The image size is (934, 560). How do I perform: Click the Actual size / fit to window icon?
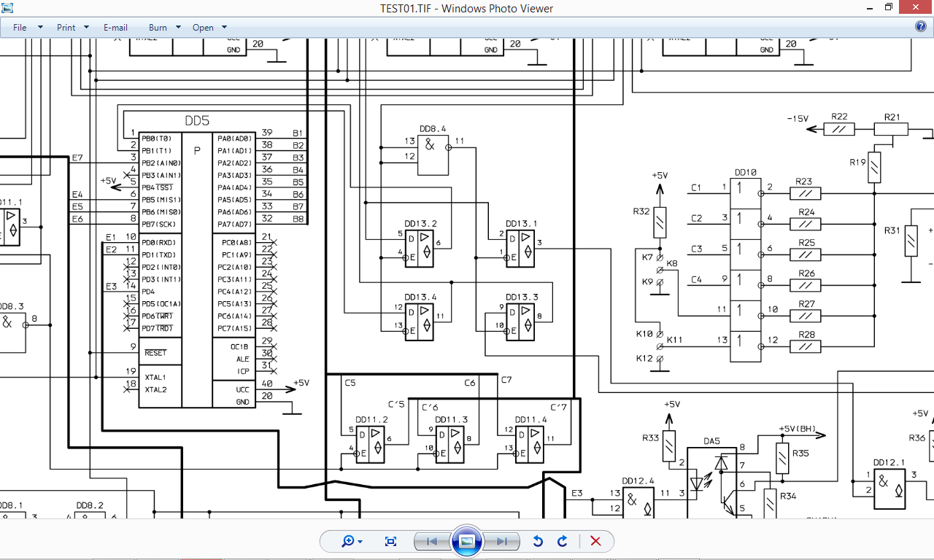(x=390, y=541)
